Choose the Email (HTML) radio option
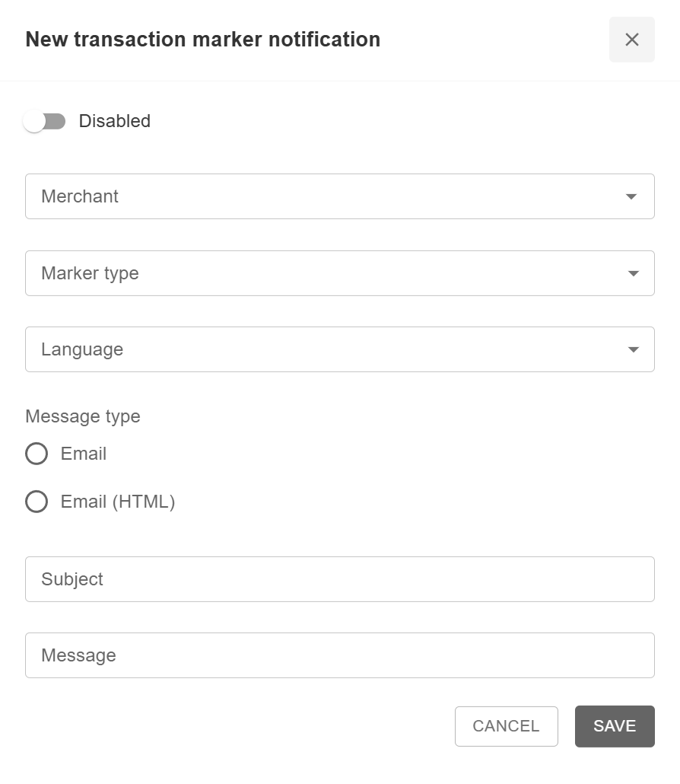680x784 pixels. coord(37,502)
